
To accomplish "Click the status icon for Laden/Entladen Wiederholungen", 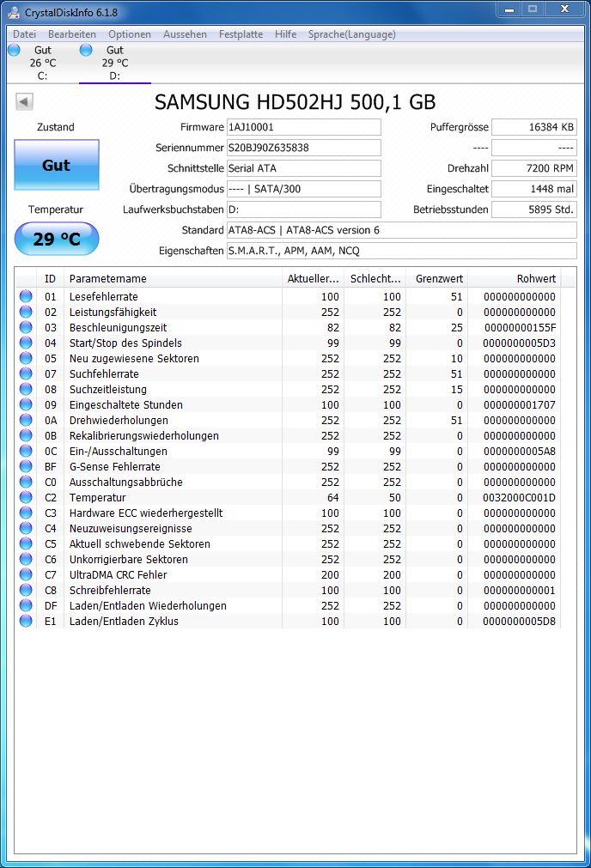I will pyautogui.click(x=26, y=605).
